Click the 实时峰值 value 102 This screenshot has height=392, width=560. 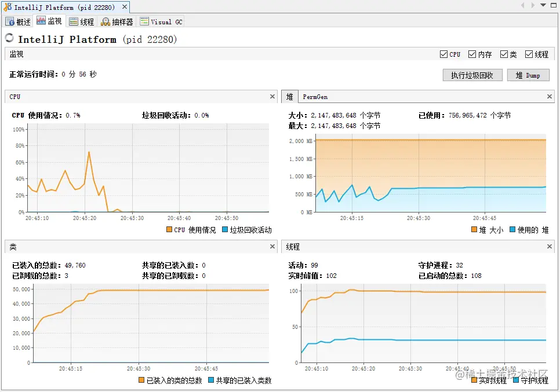coord(332,276)
